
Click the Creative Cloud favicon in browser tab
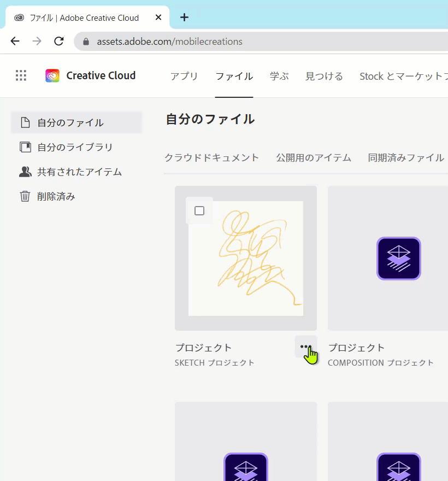(19, 17)
